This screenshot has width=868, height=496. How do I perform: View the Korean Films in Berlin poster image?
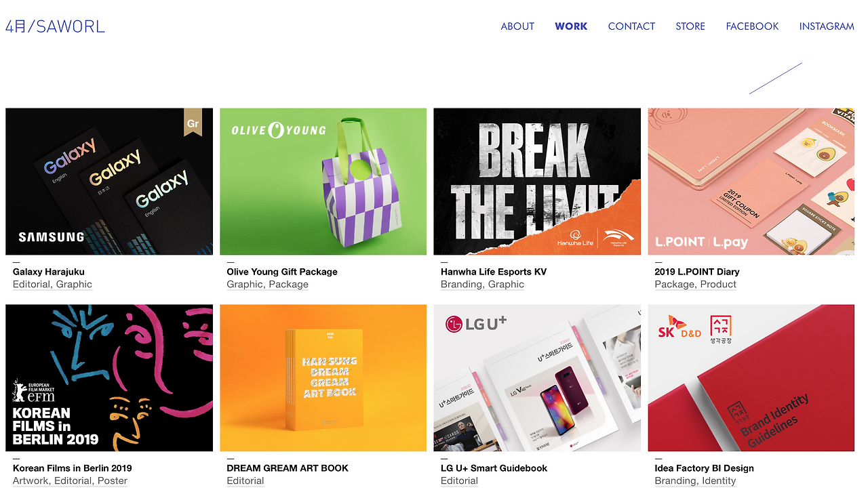coord(109,378)
